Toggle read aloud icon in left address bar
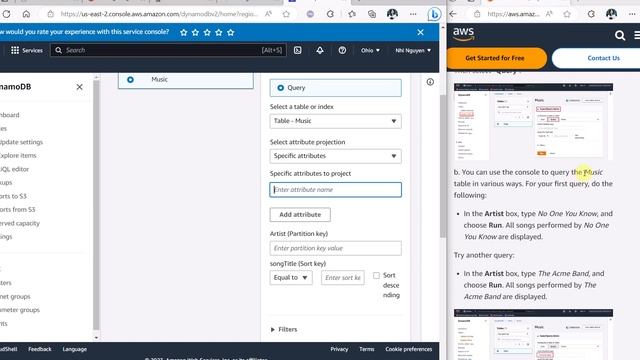This screenshot has height=360, width=640. tap(268, 14)
